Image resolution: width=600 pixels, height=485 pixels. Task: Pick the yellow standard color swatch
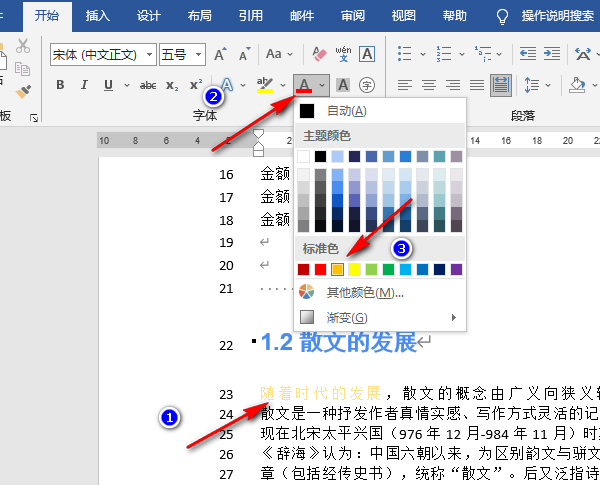(354, 269)
